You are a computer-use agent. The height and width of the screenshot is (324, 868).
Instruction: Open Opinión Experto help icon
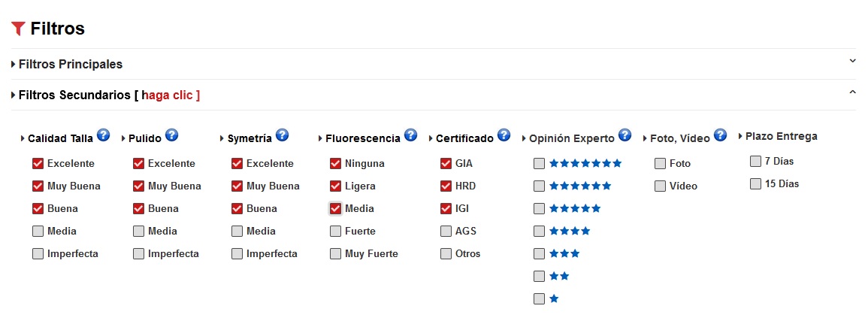(x=625, y=136)
